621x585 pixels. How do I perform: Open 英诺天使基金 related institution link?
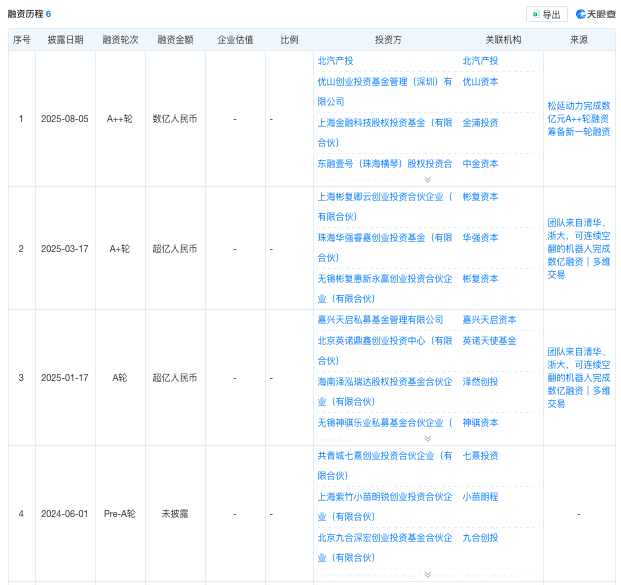(x=488, y=341)
